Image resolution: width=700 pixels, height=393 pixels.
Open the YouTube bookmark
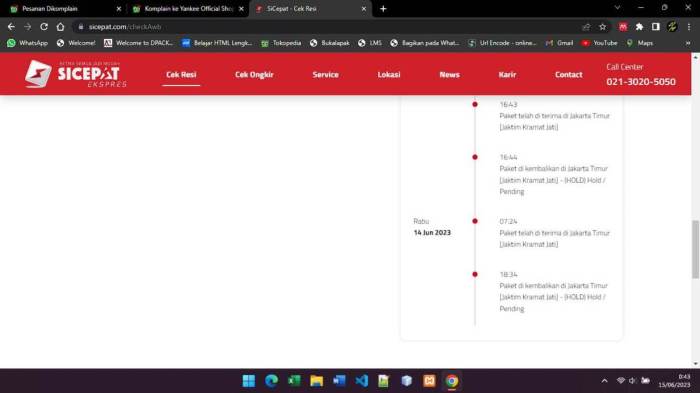coord(600,43)
